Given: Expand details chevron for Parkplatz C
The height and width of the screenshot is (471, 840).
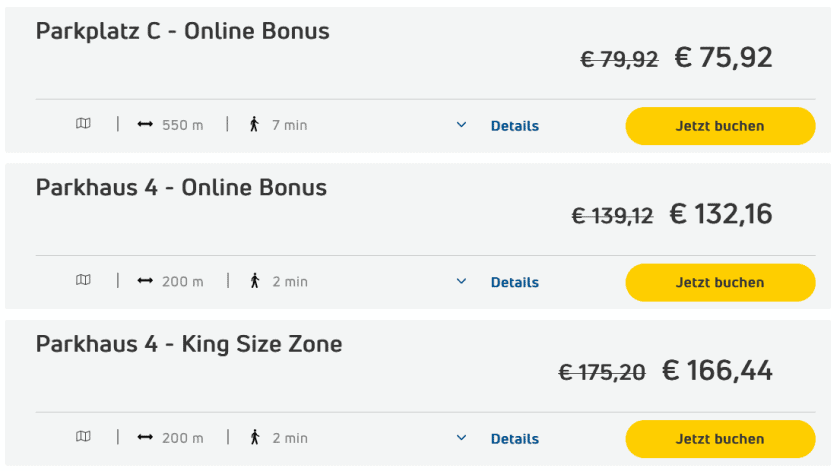Looking at the screenshot, I should [461, 125].
